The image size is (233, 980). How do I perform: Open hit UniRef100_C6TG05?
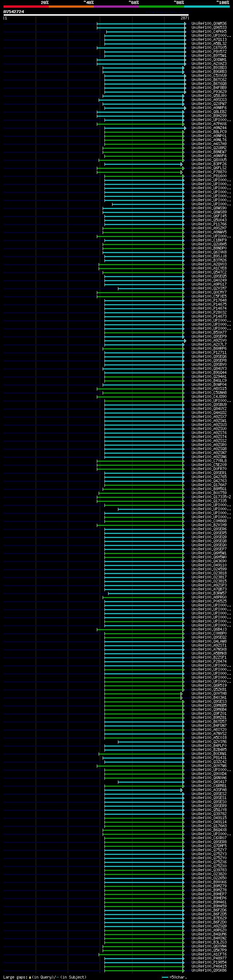[x=209, y=47]
